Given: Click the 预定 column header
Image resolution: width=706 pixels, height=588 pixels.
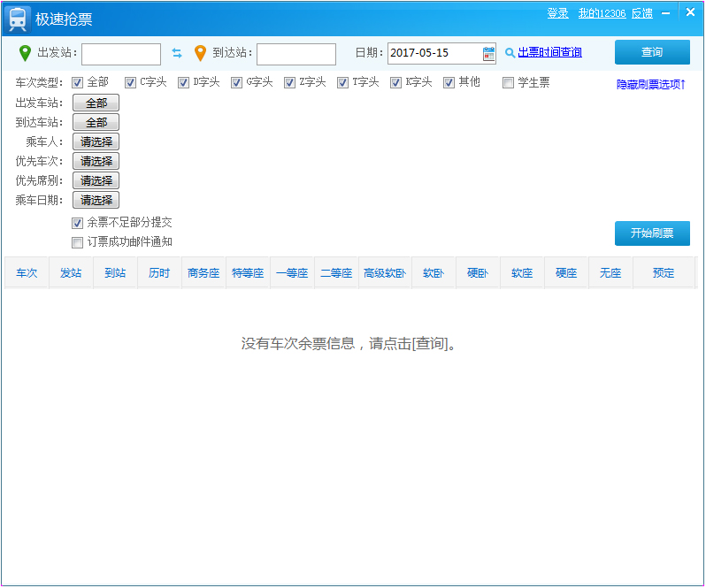Looking at the screenshot, I should coord(664,273).
